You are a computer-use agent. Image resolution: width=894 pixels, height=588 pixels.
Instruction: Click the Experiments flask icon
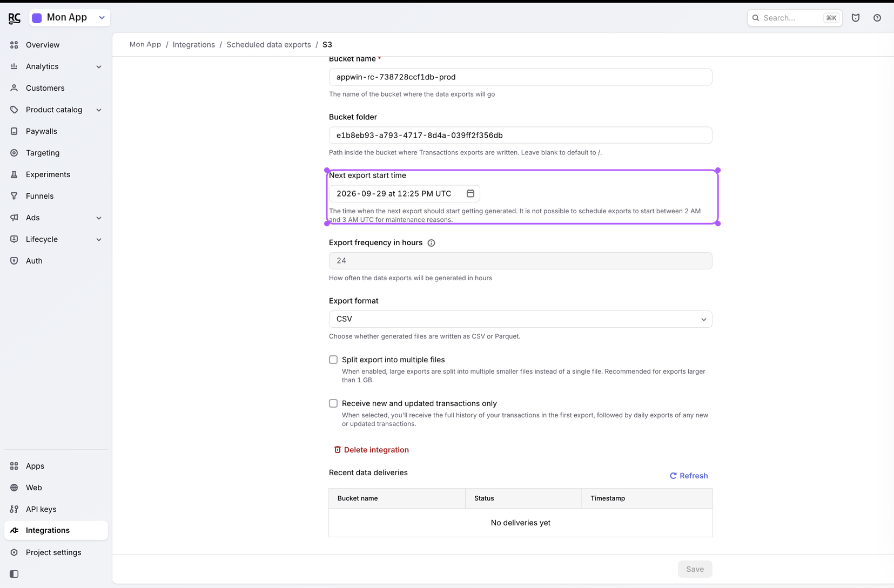[14, 174]
